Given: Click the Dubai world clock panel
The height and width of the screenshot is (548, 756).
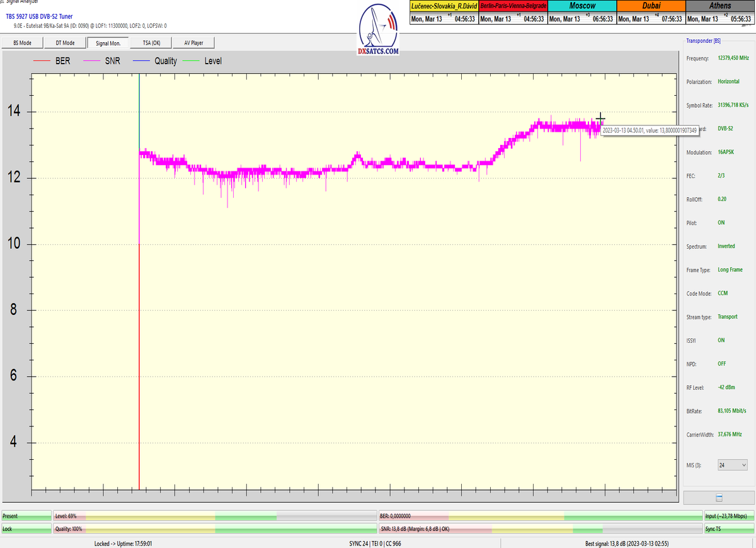Looking at the screenshot, I should 650,13.
